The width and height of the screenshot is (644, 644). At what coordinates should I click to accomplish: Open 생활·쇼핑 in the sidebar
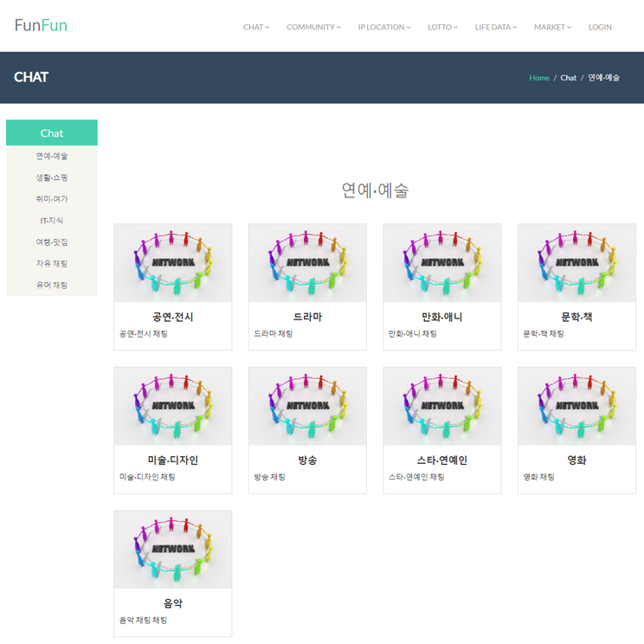tap(52, 177)
